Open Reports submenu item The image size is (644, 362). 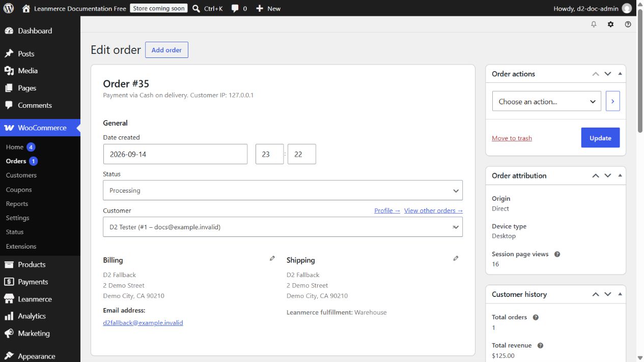17,203
